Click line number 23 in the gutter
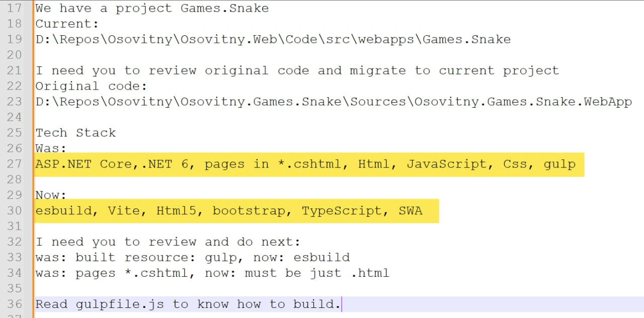 15,102
